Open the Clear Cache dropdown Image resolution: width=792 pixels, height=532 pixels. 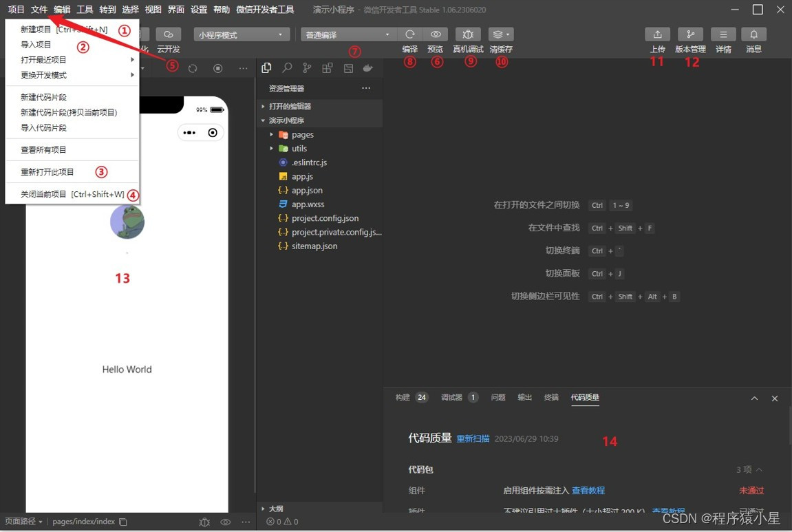click(x=501, y=34)
